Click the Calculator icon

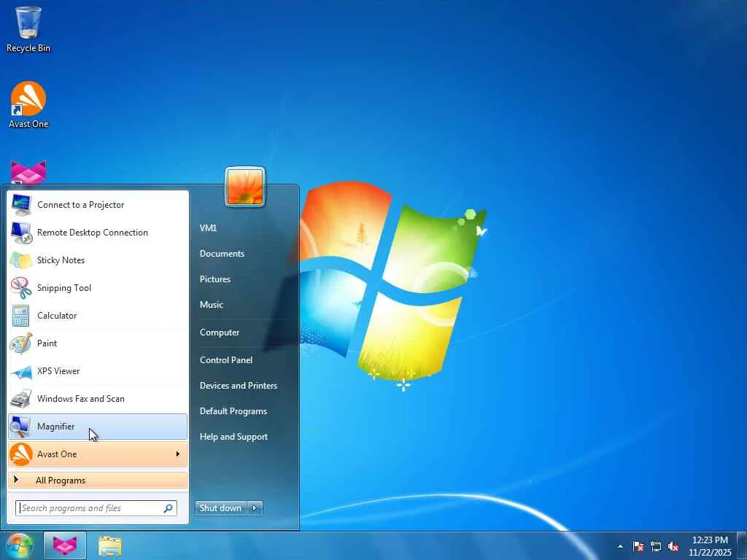[x=21, y=315]
